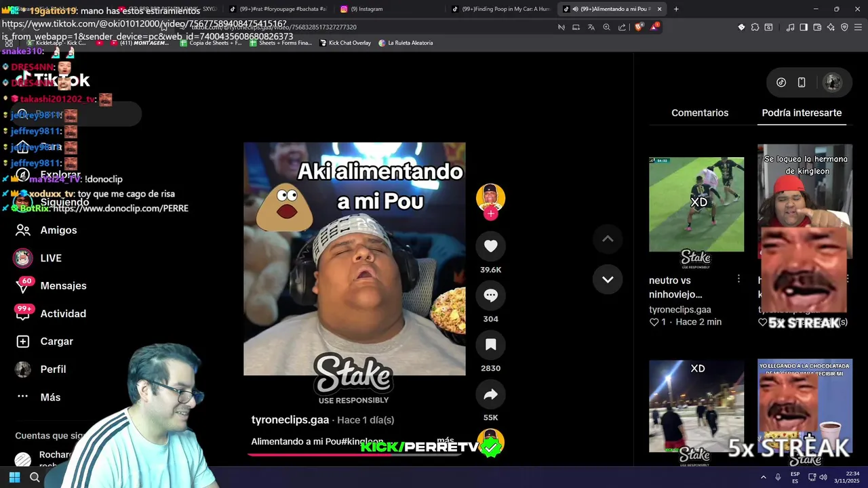Open a new browser tab with plus
The height and width of the screenshot is (488, 868).
point(676,9)
